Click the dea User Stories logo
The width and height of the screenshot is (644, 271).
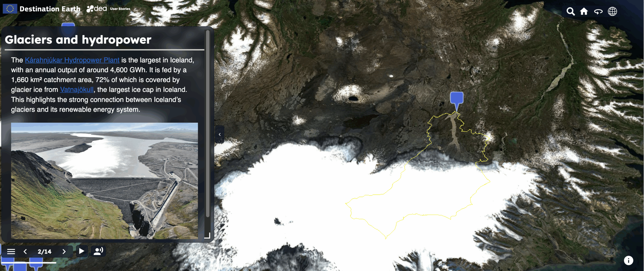tap(108, 9)
